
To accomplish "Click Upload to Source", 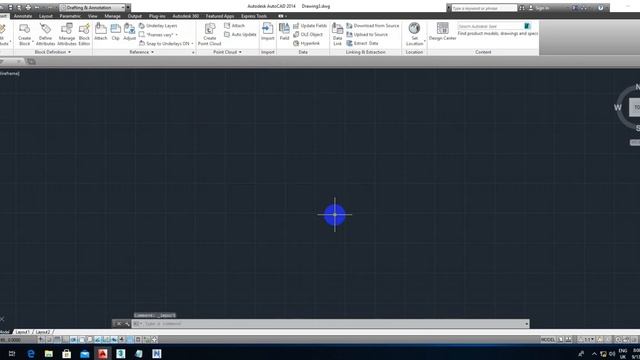I will coord(367,35).
